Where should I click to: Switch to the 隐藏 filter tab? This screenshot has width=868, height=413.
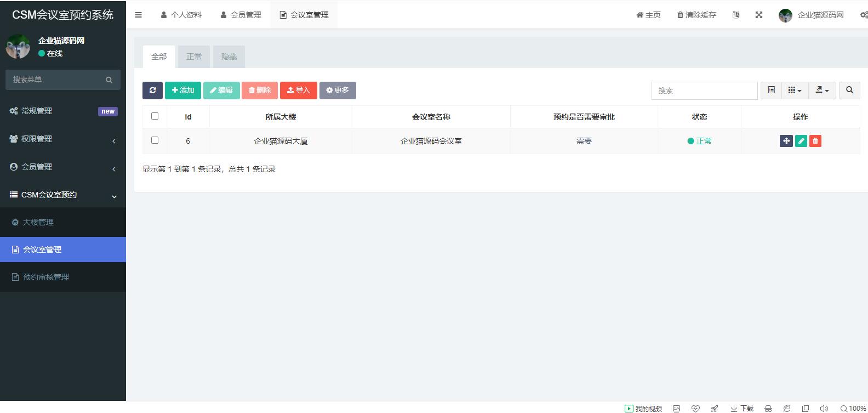point(229,56)
